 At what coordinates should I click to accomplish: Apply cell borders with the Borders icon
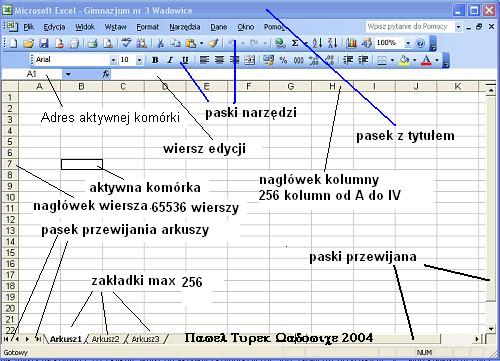pyautogui.click(x=382, y=60)
